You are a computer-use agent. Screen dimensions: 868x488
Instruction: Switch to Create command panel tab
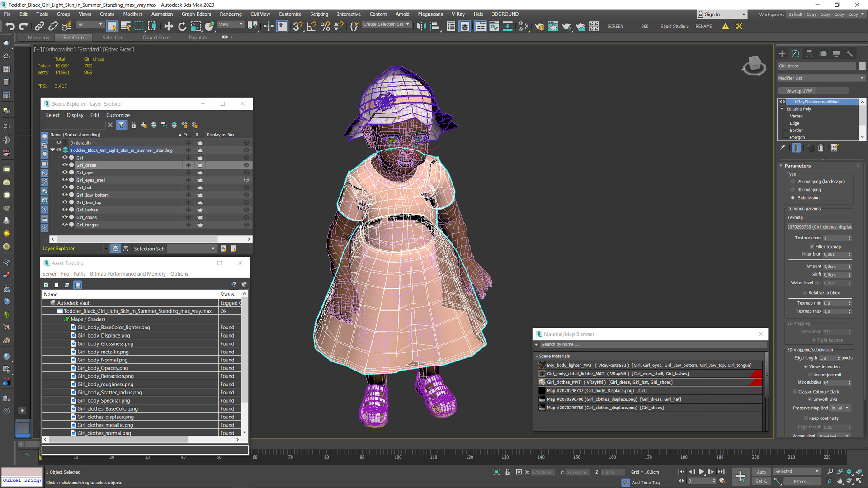(782, 54)
